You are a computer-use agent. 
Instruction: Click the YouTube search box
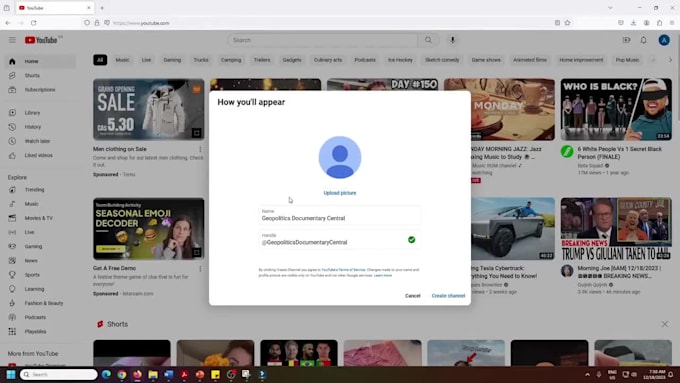click(x=323, y=40)
